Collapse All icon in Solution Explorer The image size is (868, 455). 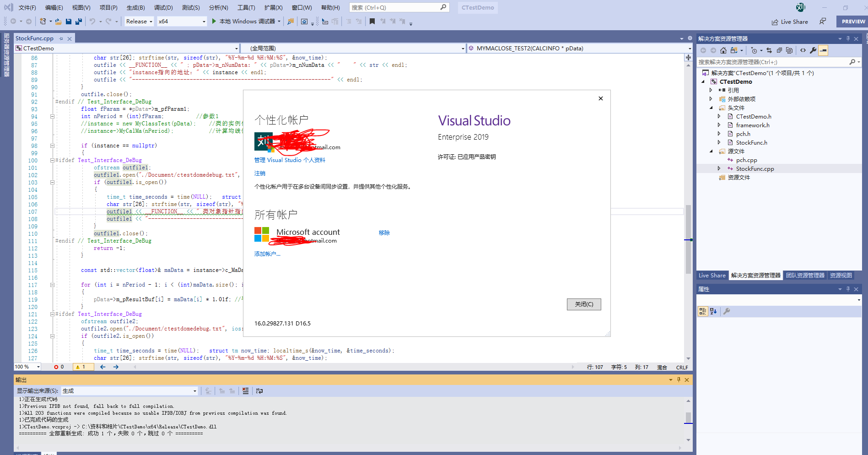pos(779,50)
